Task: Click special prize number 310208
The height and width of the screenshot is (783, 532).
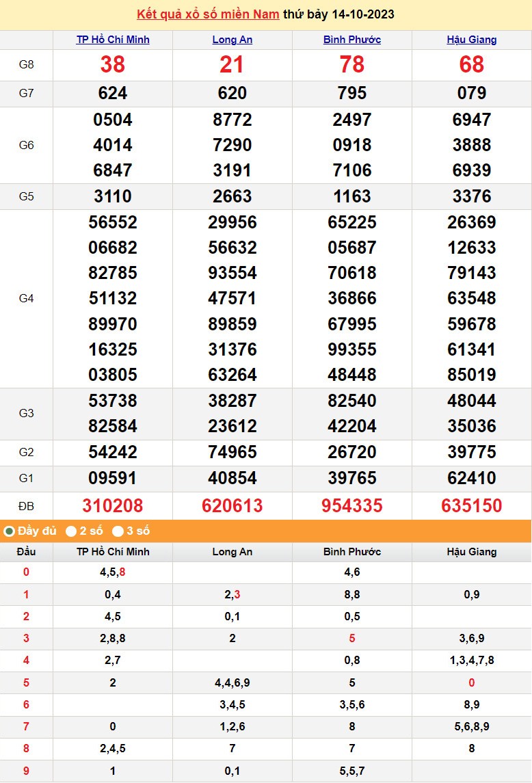Action: [x=113, y=506]
